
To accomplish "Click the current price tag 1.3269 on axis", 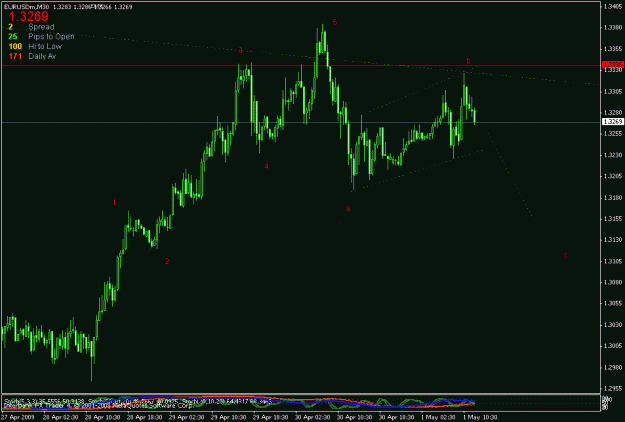I will [612, 122].
